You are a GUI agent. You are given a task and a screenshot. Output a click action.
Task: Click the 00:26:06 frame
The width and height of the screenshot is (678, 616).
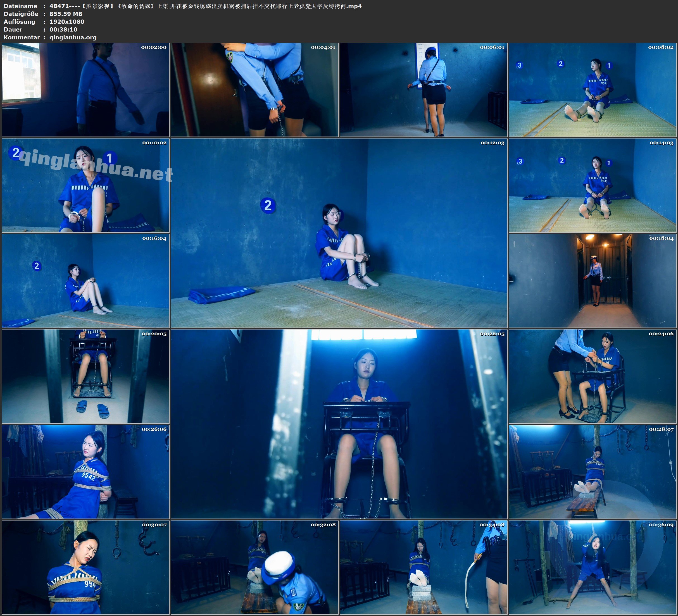[85, 472]
